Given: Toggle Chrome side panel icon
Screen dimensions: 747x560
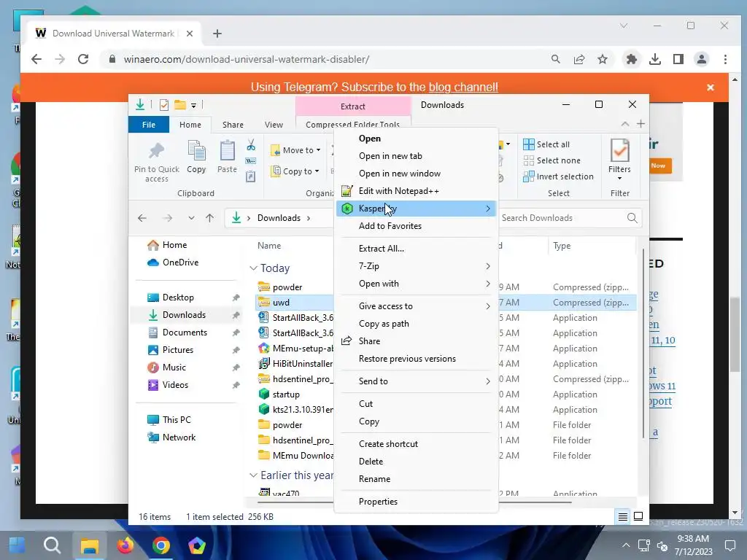Looking at the screenshot, I should (678, 59).
